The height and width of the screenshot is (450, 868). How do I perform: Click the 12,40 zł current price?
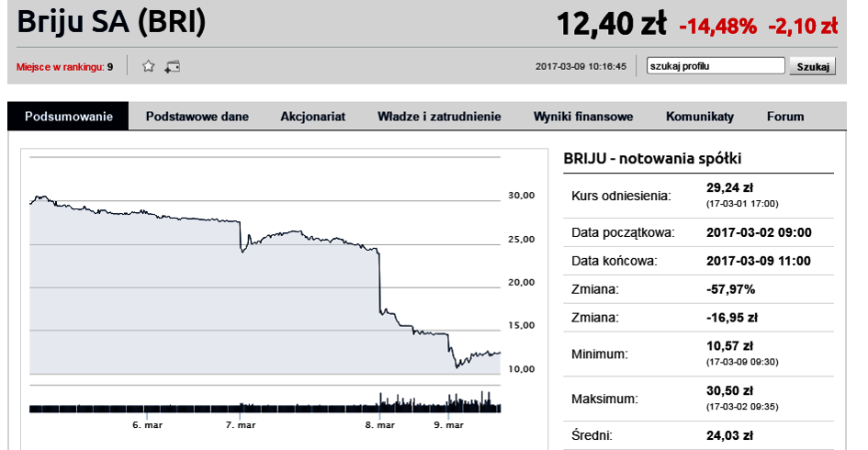point(611,24)
